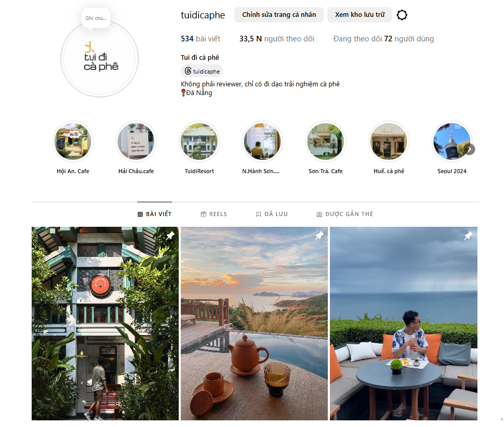Open the ĐƯỢC GẮN THẺ tab
Screen dimensions: 504x427
coord(345,214)
